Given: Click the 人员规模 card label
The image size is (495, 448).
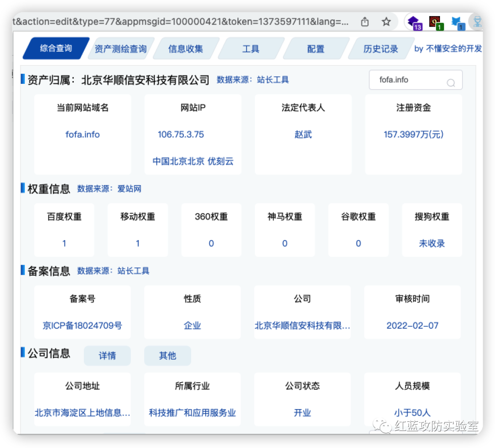Looking at the screenshot, I should point(412,386).
